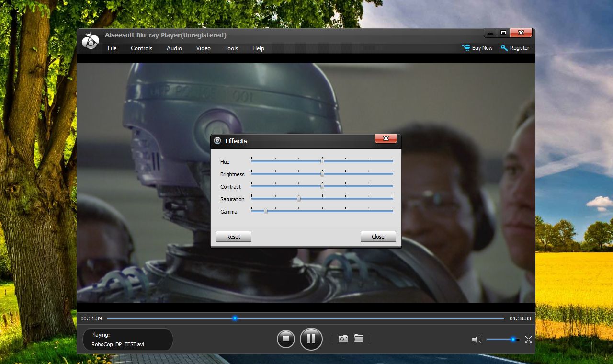Click the volume slider knob

pyautogui.click(x=513, y=340)
